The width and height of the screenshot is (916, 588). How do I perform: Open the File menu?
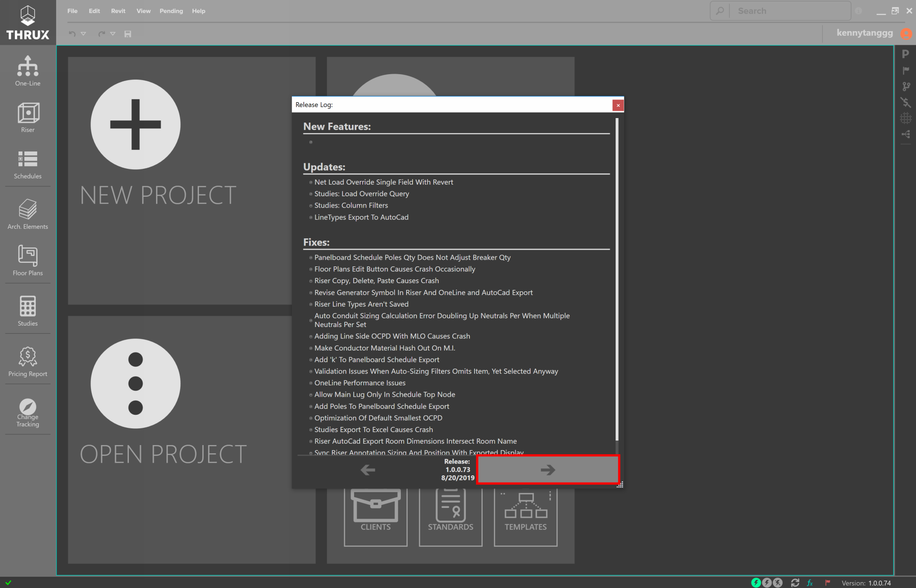pyautogui.click(x=72, y=11)
